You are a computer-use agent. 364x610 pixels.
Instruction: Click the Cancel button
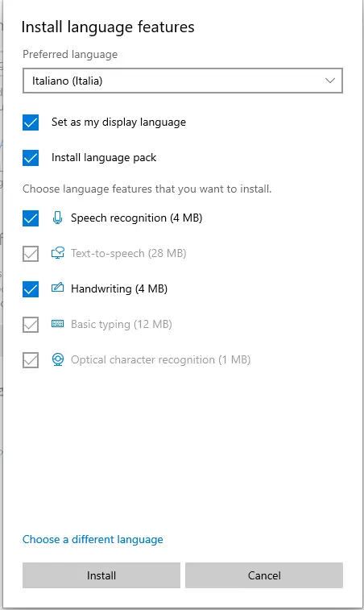264,575
